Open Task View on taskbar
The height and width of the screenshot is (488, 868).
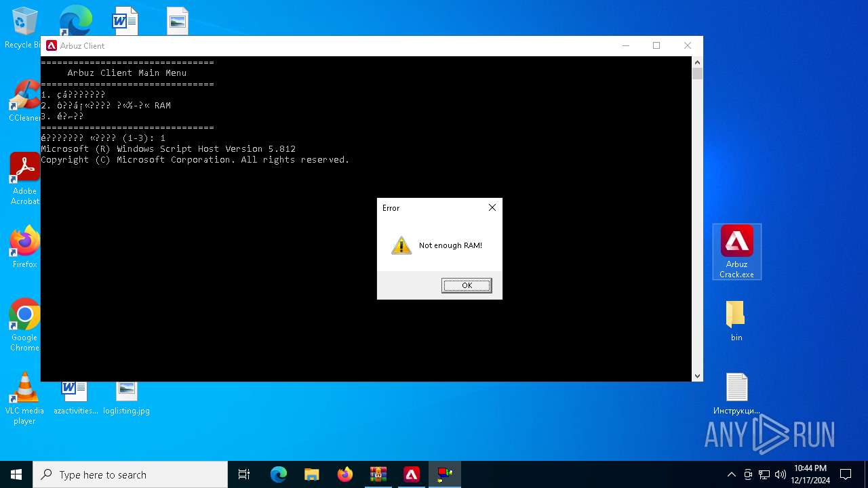coord(244,474)
